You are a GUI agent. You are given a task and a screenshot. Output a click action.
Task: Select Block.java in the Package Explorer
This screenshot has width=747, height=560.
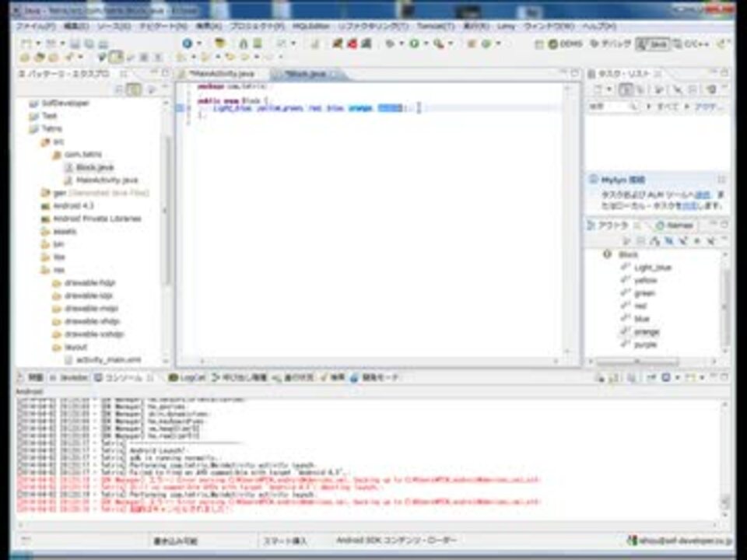coord(94,167)
